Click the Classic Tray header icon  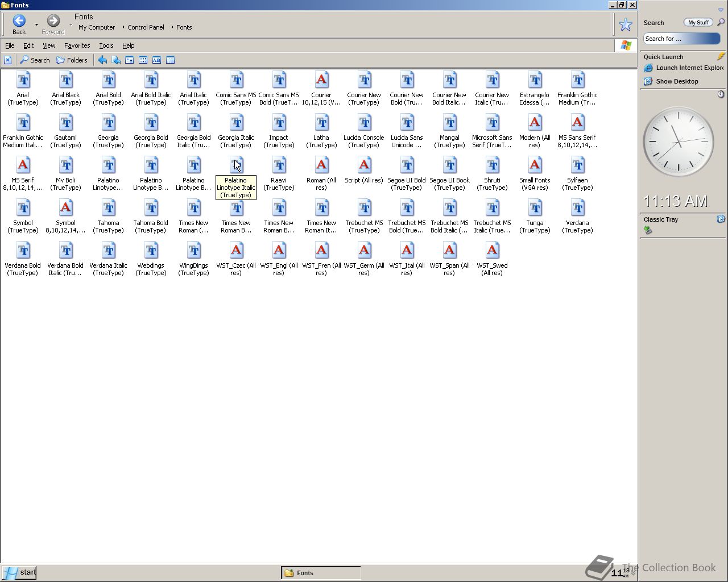click(x=721, y=219)
